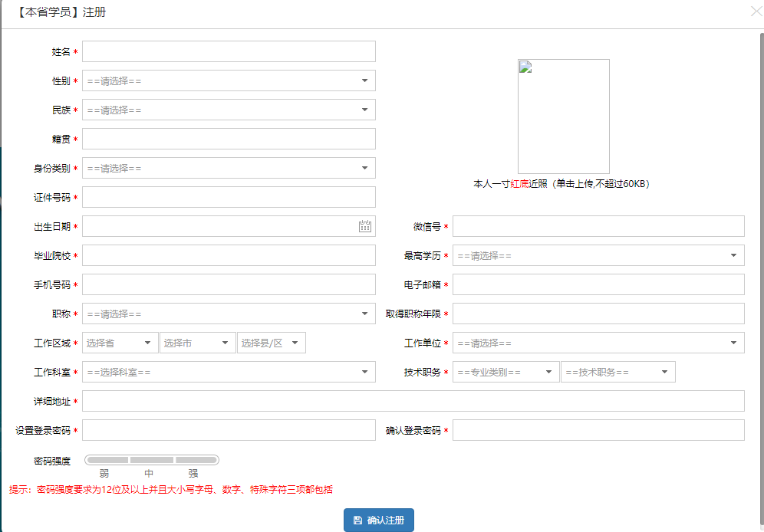Click into the 电子邮箱 field
The width and height of the screenshot is (764, 532).
click(x=598, y=284)
